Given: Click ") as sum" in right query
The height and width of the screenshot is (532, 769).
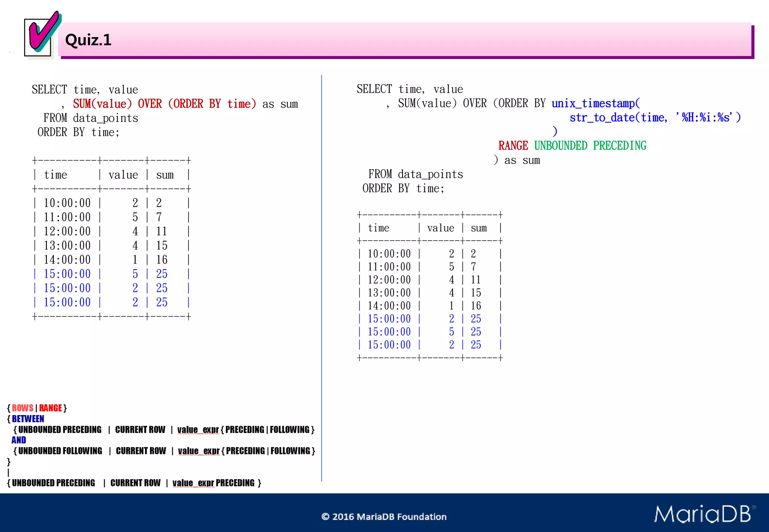Looking at the screenshot, I should point(517,160).
